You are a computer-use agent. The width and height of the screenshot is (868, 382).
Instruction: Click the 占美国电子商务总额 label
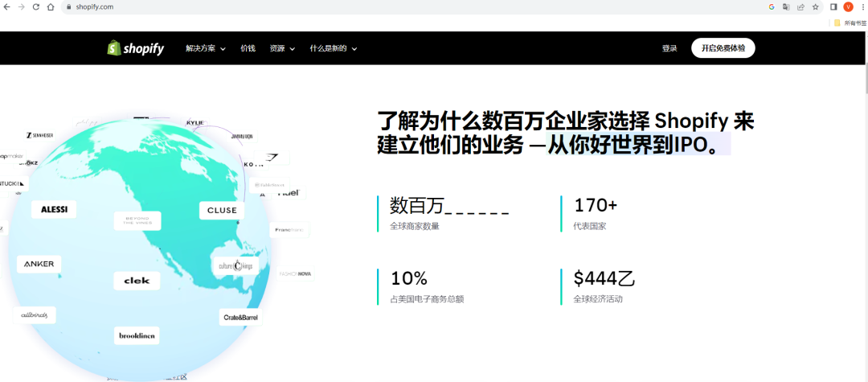tap(427, 299)
